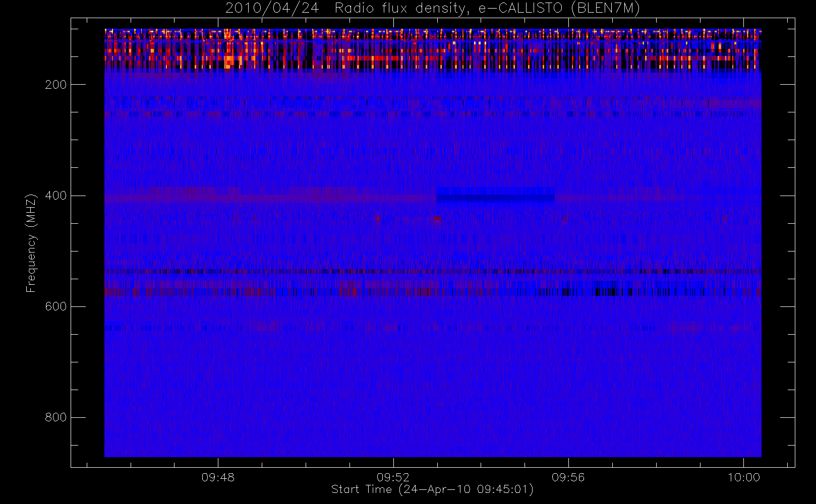
Task: Click the 09:52 time tick label
Action: pyautogui.click(x=393, y=477)
